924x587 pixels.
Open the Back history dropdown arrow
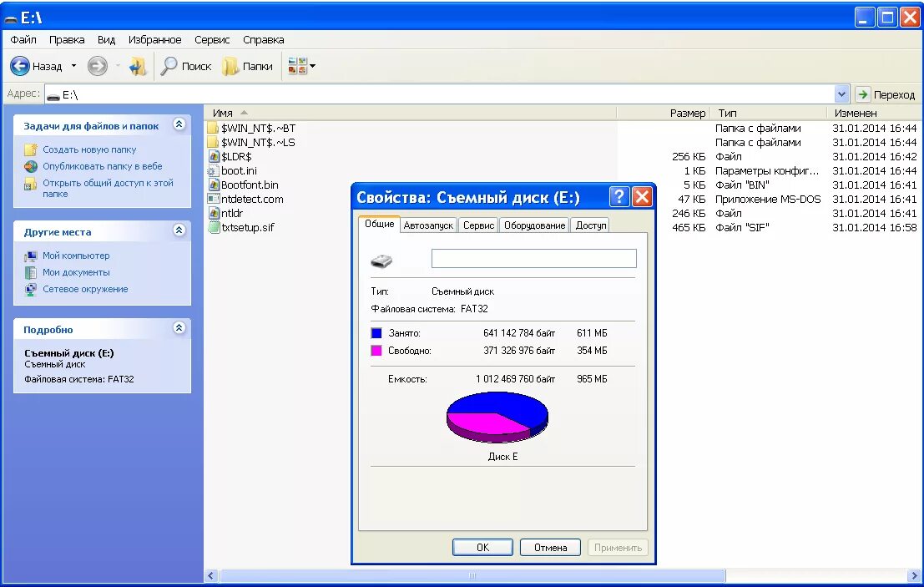[x=73, y=66]
